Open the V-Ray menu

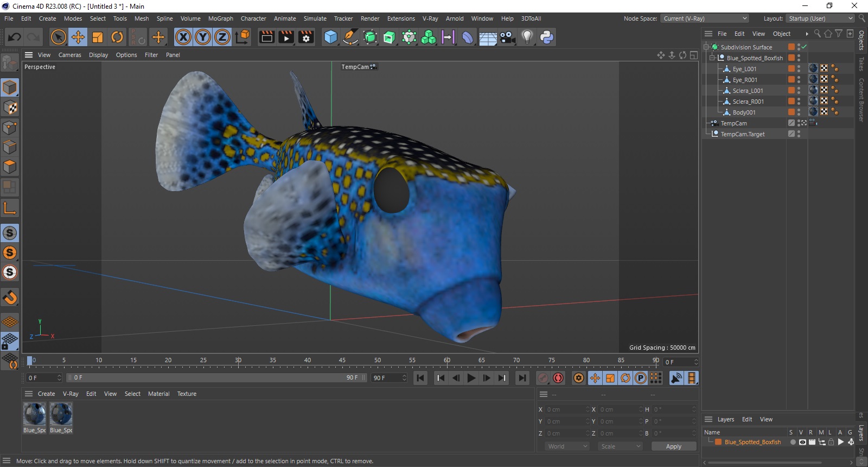[430, 18]
